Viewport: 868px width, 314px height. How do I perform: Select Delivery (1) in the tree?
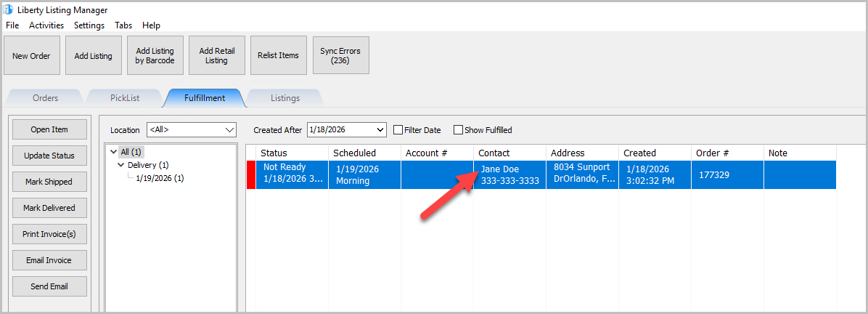click(148, 165)
